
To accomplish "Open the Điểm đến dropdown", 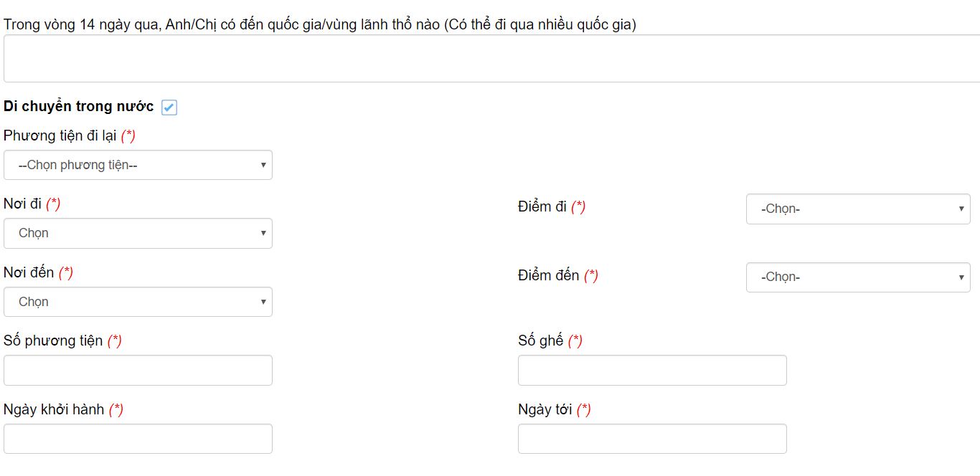I will pos(858,277).
